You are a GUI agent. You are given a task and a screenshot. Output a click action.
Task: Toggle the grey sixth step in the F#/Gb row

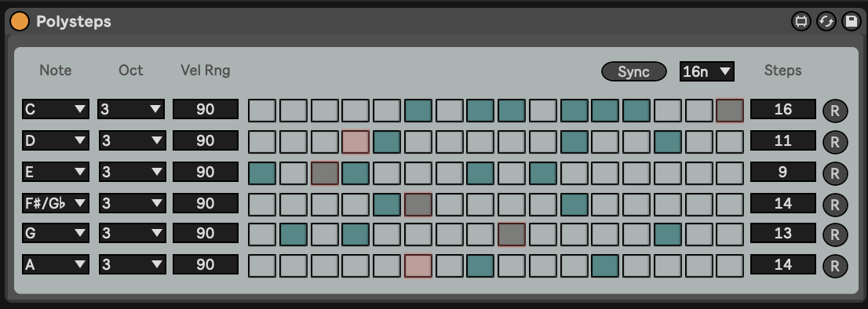418,205
